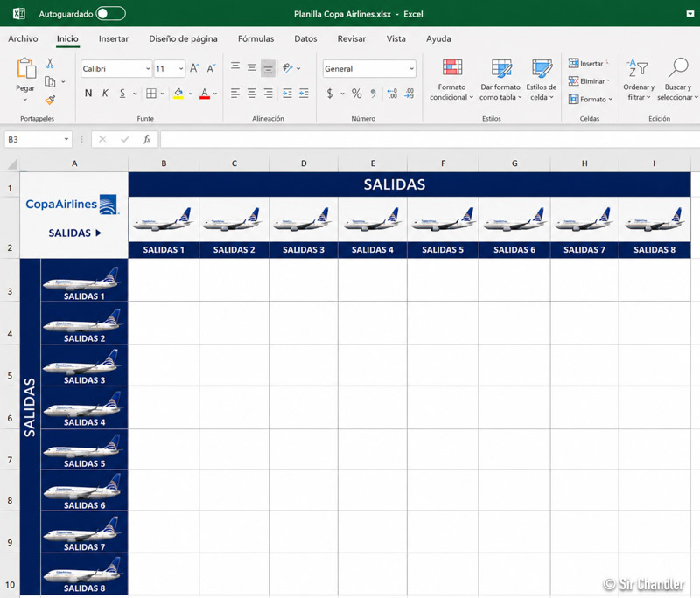Expand the Pegar options arrow
Viewport: 700px width, 598px height.
[x=25, y=100]
